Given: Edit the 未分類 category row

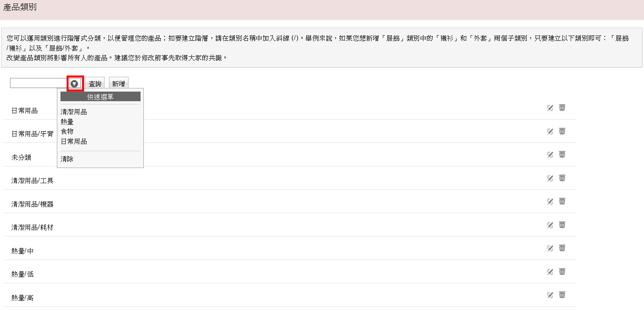Looking at the screenshot, I should [550, 154].
